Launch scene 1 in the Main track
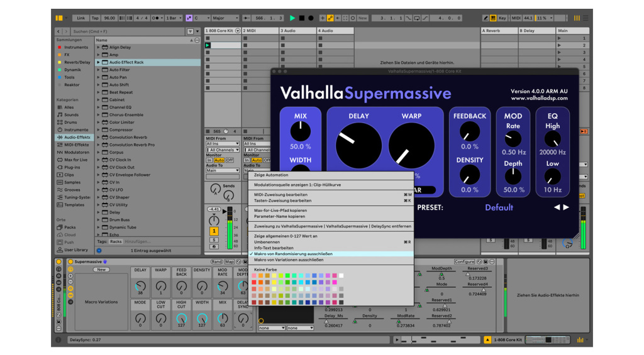Screen dimensions: 644x355 pos(559,38)
